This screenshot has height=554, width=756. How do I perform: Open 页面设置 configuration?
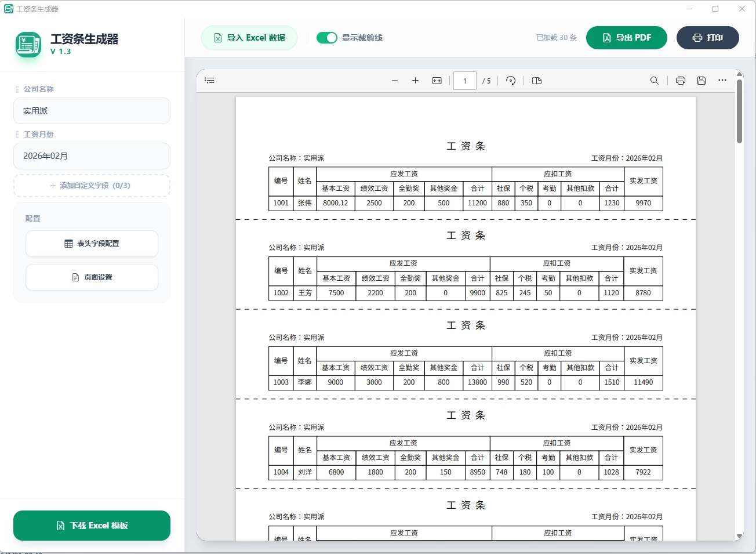pos(91,277)
